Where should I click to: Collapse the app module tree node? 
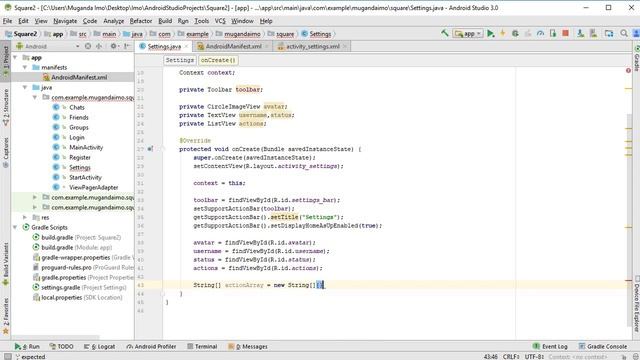tap(15, 58)
